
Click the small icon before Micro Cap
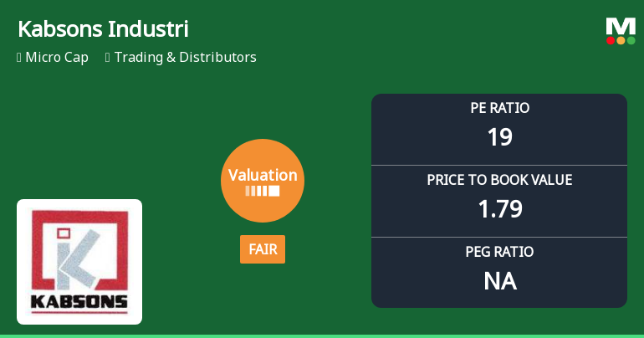tap(19, 58)
